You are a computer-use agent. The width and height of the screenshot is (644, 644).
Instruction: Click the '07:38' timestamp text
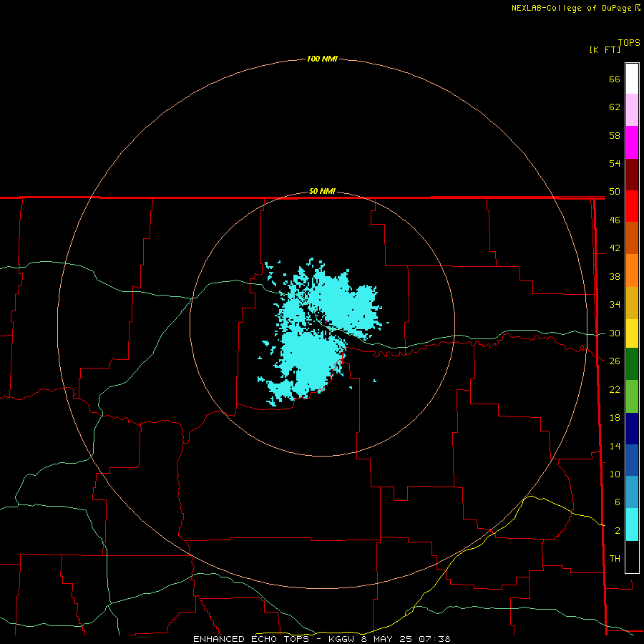(434, 639)
